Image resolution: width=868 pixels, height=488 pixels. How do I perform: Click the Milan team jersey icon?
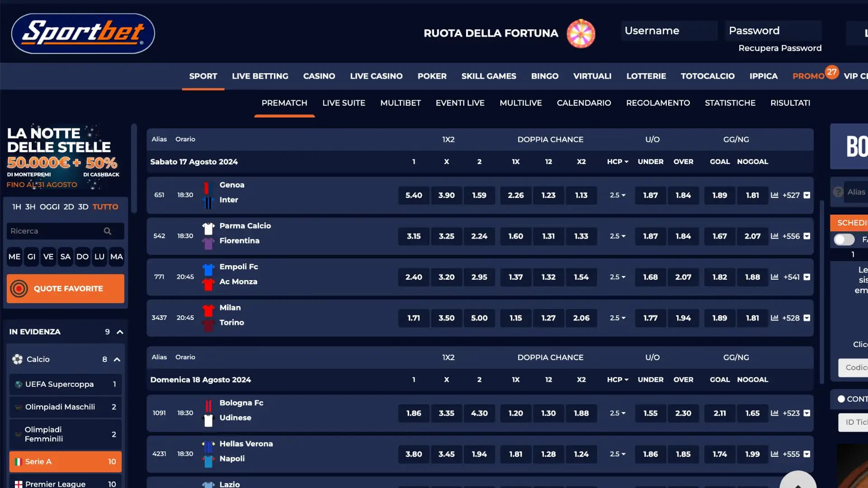pyautogui.click(x=208, y=310)
